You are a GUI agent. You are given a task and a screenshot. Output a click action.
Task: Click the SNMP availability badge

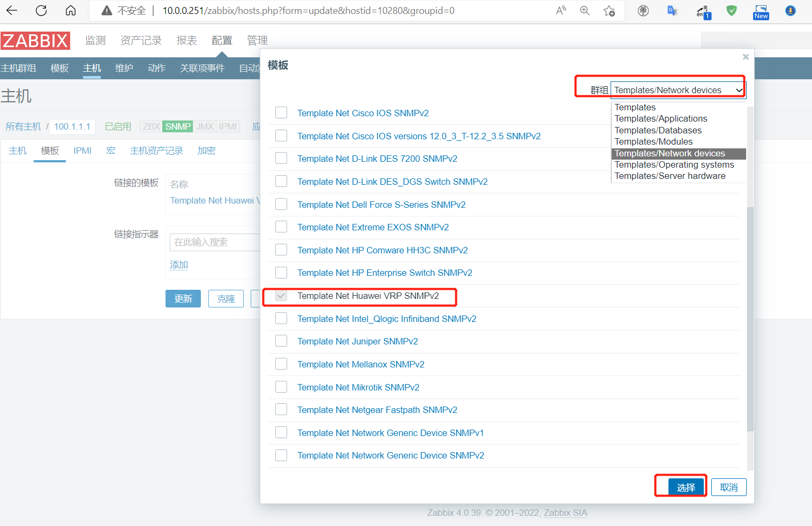[178, 126]
